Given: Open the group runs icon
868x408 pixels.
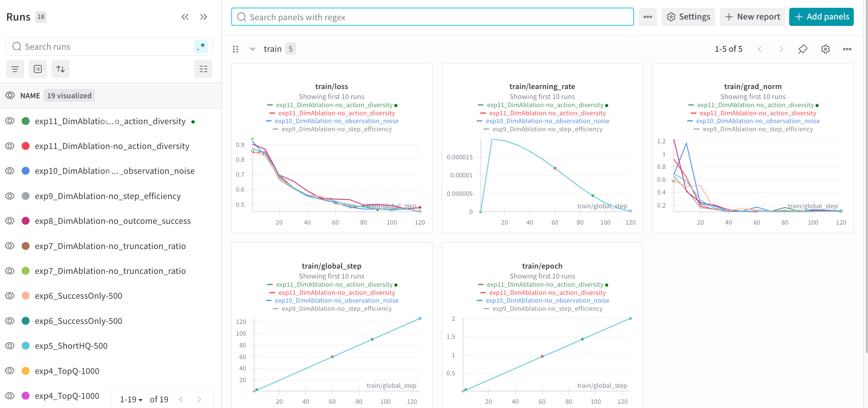Looking at the screenshot, I should point(38,69).
